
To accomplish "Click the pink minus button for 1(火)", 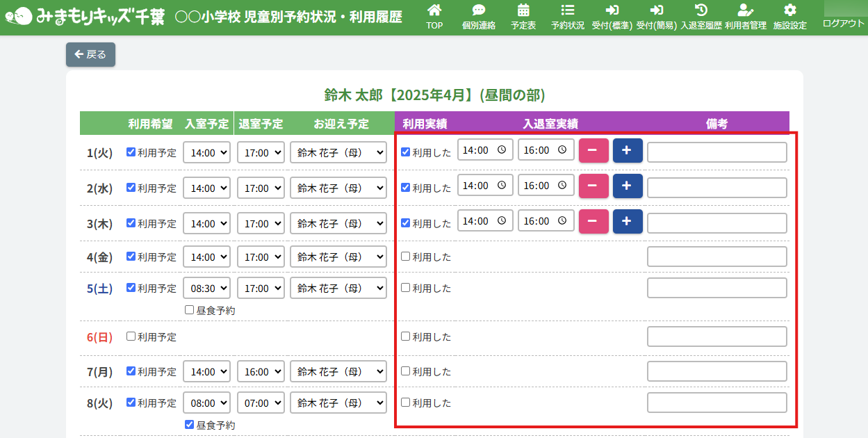I will coord(593,151).
